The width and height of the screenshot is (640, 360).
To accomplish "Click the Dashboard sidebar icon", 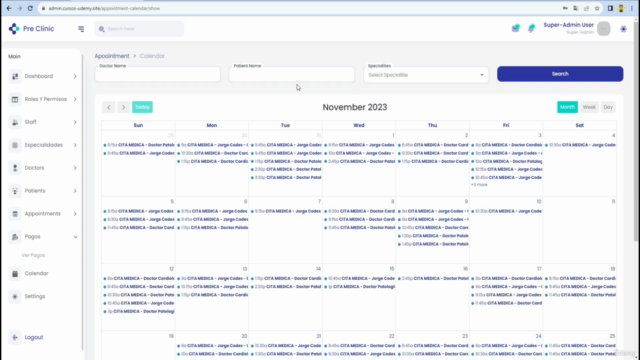I will (15, 76).
